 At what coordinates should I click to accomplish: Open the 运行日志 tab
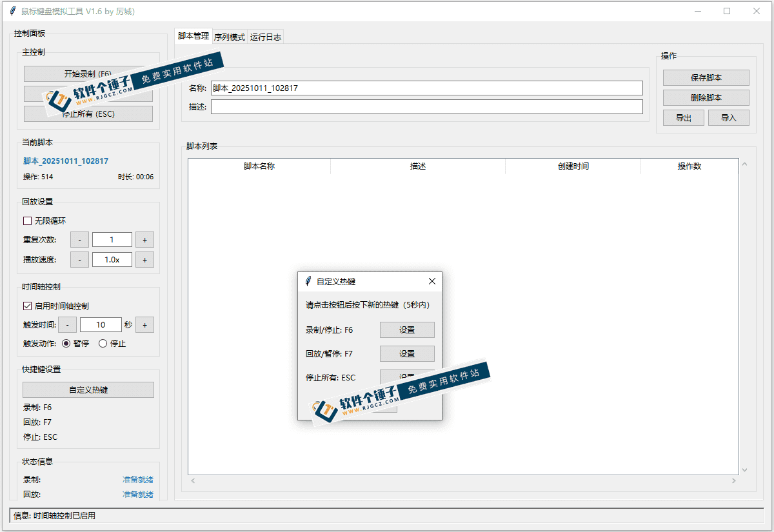click(266, 37)
